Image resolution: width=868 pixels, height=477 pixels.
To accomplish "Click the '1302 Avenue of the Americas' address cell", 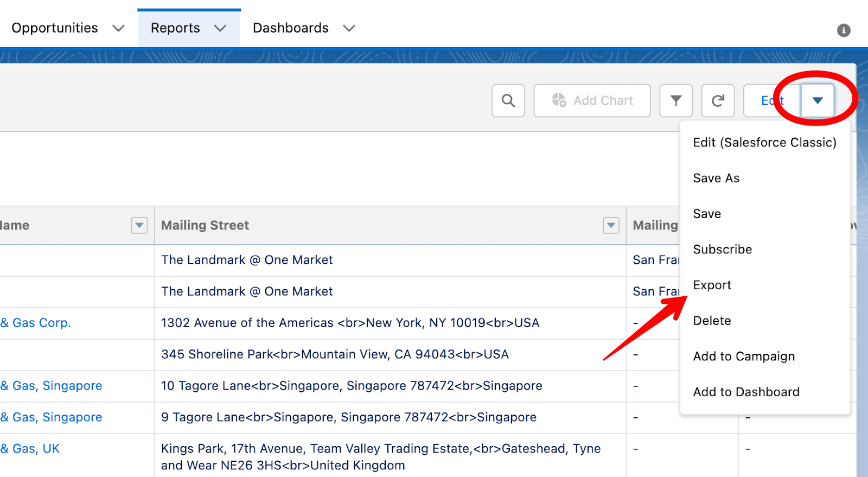I will point(391,323).
